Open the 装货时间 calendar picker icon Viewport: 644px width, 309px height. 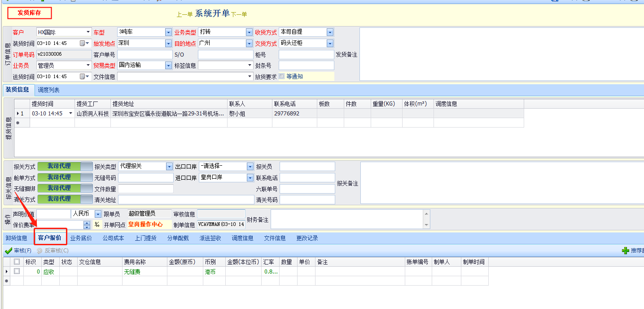coord(83,44)
